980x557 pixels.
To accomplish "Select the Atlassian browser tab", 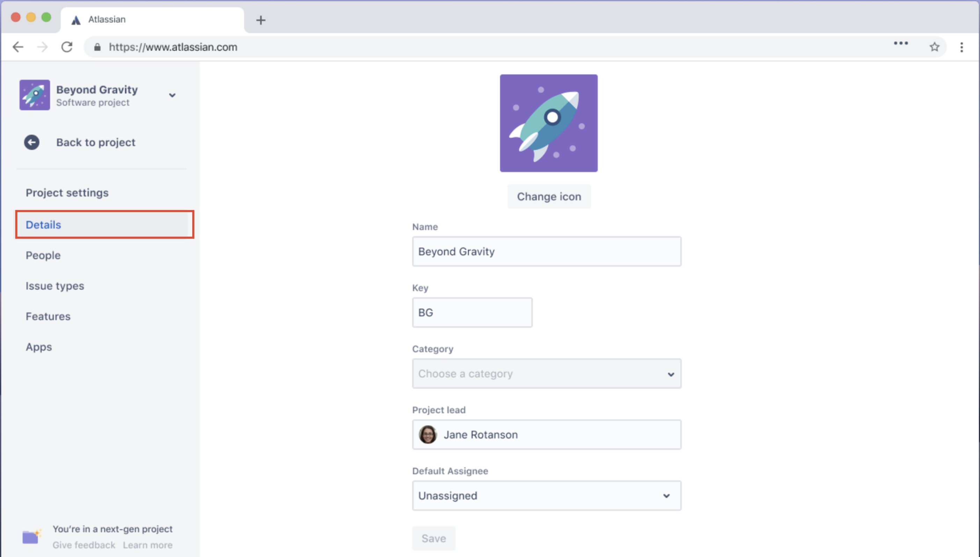I will [152, 20].
